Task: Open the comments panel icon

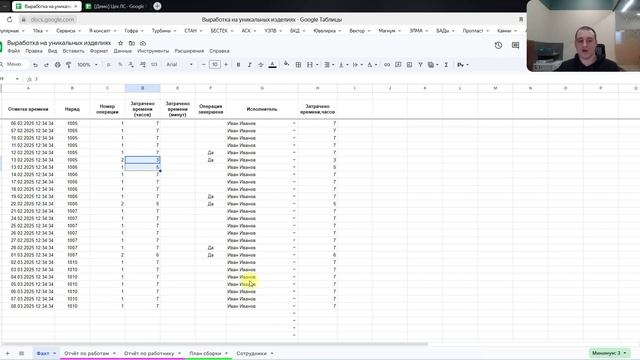Action: (x=516, y=45)
